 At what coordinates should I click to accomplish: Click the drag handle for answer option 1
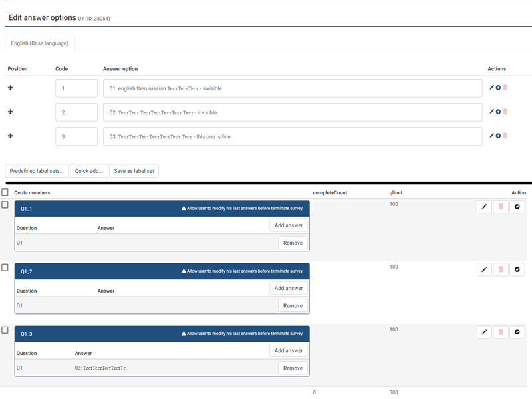pos(10,88)
